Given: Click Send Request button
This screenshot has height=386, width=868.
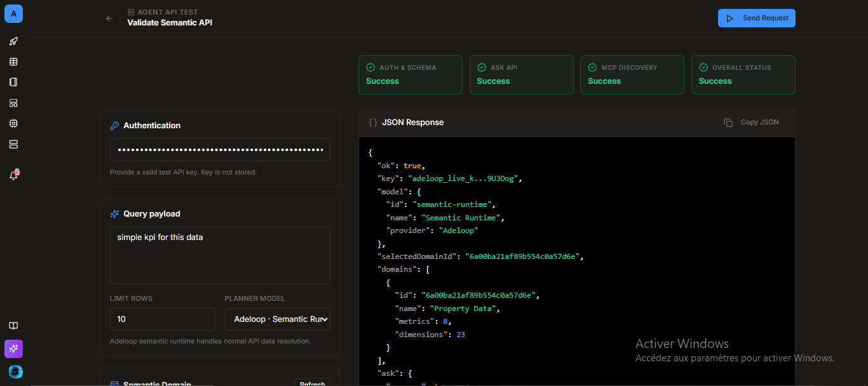Looking at the screenshot, I should click(x=756, y=18).
